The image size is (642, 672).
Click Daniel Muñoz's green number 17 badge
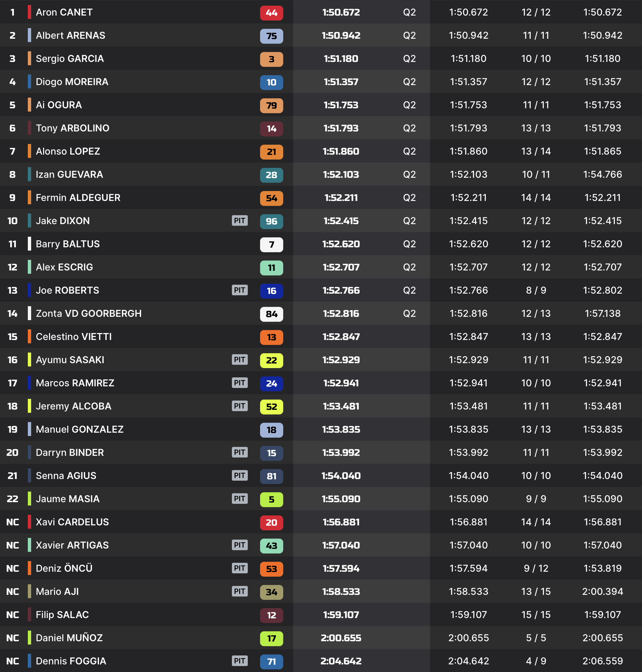271,638
